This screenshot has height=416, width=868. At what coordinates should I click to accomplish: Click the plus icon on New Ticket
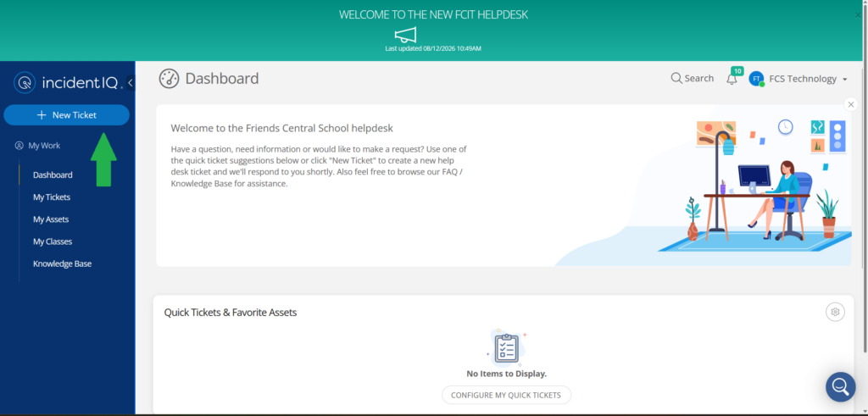click(41, 115)
